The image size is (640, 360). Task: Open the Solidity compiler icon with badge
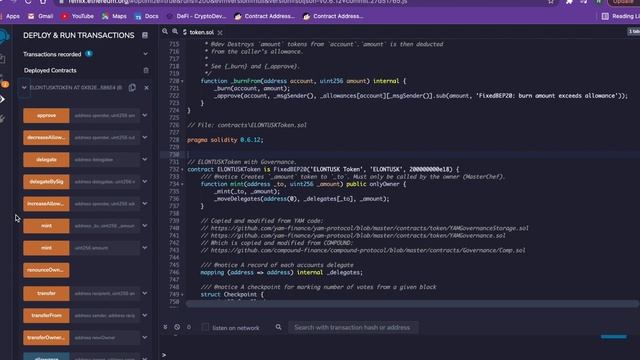click(4, 82)
